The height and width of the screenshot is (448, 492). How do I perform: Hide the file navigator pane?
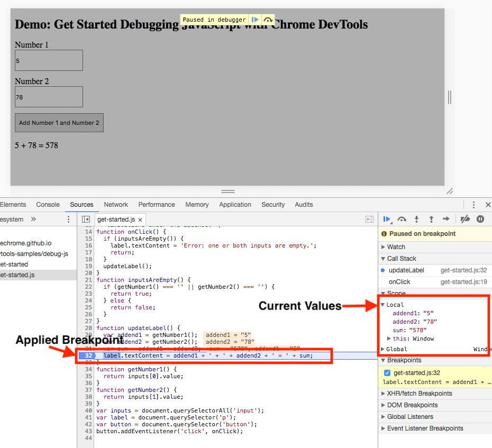tap(86, 219)
